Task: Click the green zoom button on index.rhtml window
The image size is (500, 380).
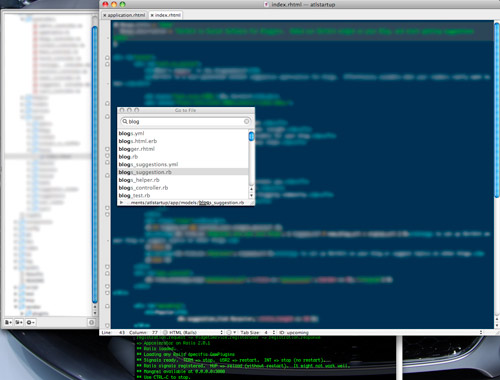Action: coord(122,4)
